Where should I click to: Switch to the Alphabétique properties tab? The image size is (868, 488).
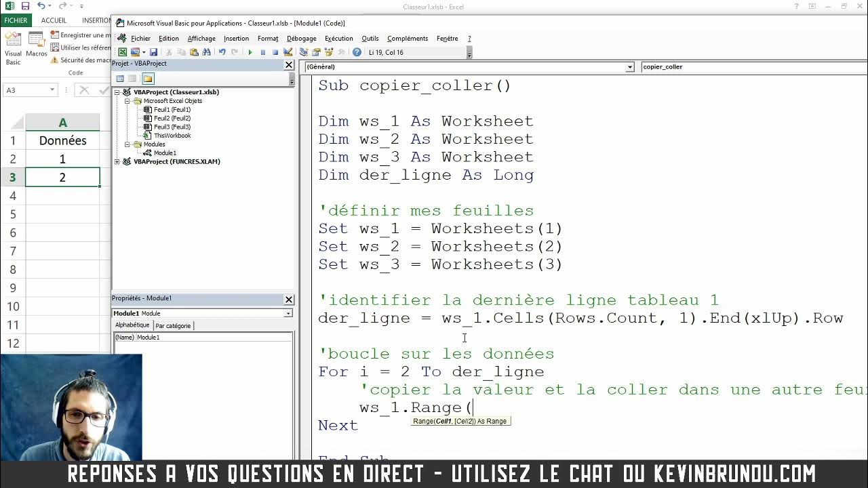(132, 325)
